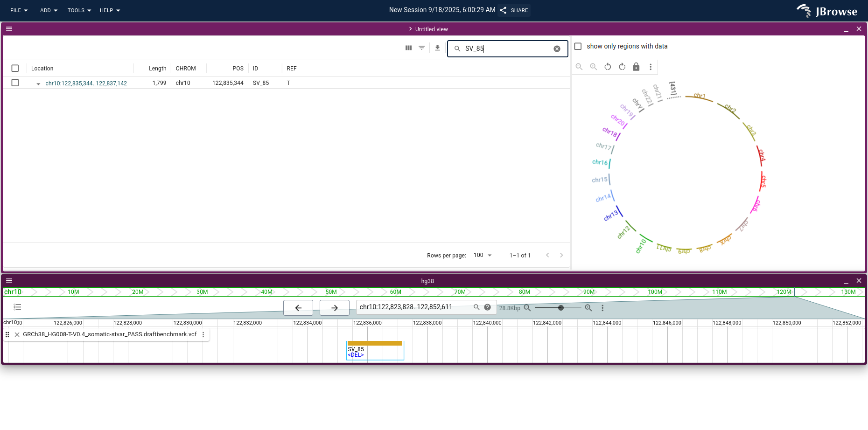Image resolution: width=868 pixels, height=430 pixels.
Task: Open the table filter icon
Action: [422, 48]
